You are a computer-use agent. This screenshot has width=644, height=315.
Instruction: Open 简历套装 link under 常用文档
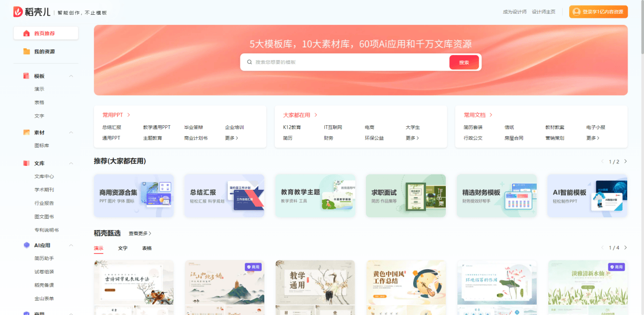(x=473, y=127)
